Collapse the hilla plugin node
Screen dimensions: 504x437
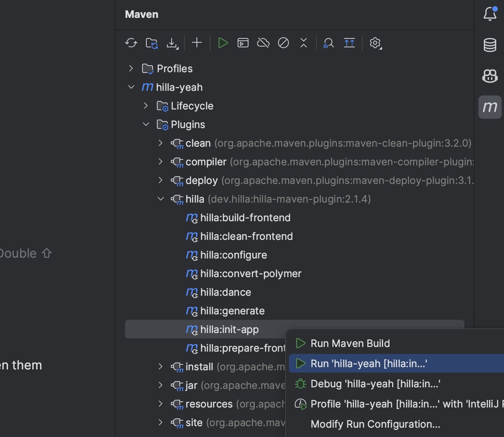click(161, 199)
